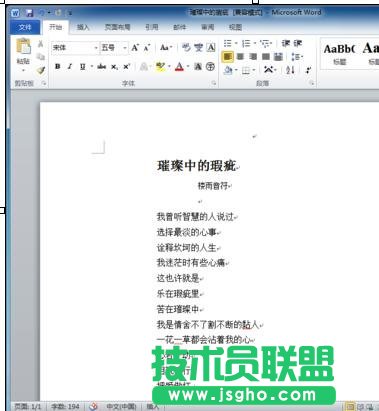This screenshot has height=411, width=379.
Task: Align text right
Action: point(253,57)
